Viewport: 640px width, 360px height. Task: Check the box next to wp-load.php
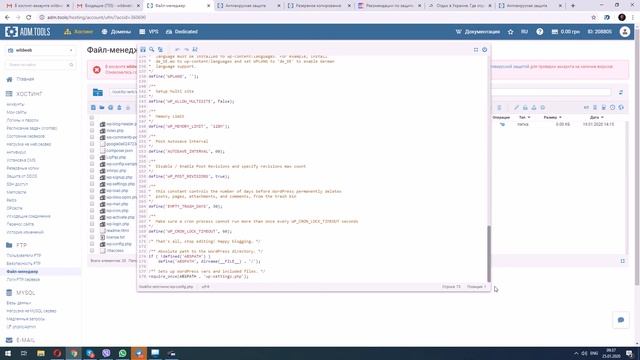92,191
